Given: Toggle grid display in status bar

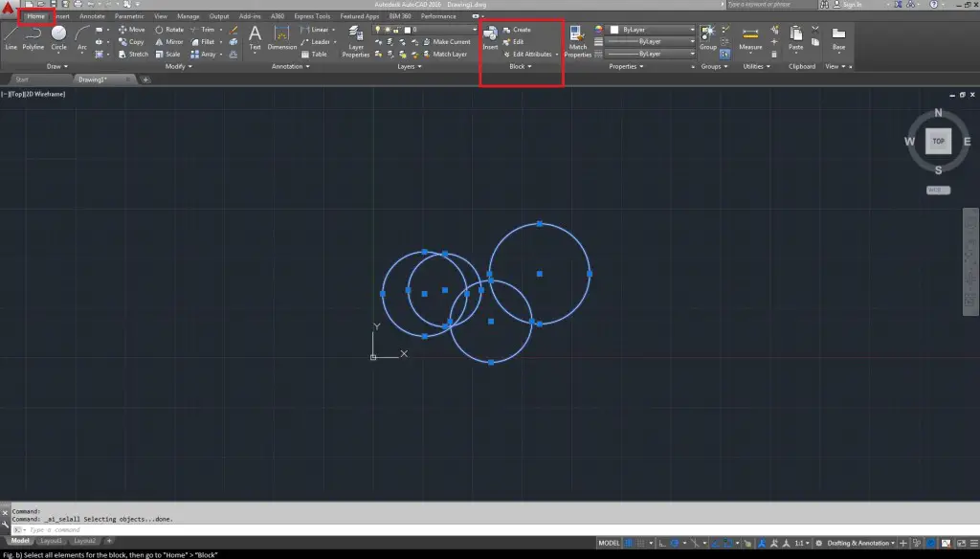Looking at the screenshot, I should [x=629, y=543].
